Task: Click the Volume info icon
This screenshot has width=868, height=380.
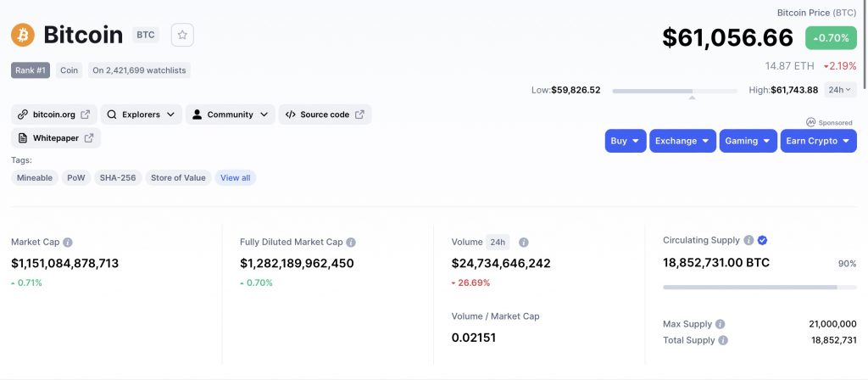Action: pyautogui.click(x=524, y=242)
